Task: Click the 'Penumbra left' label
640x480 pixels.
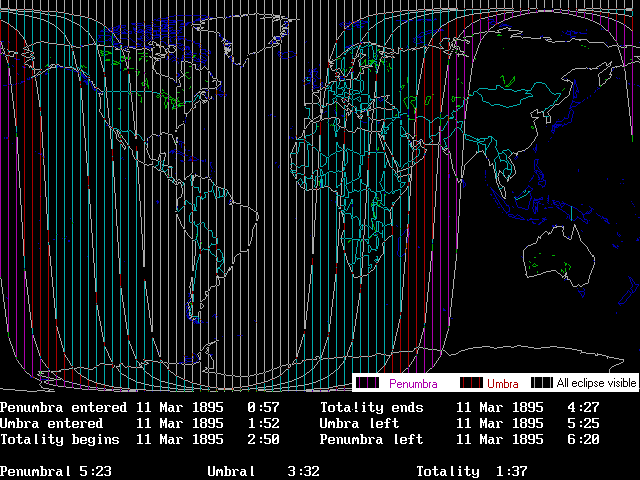Action: [372, 440]
